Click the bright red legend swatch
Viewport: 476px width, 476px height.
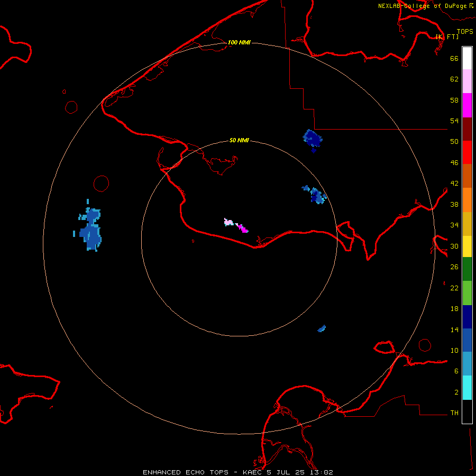[x=467, y=152]
